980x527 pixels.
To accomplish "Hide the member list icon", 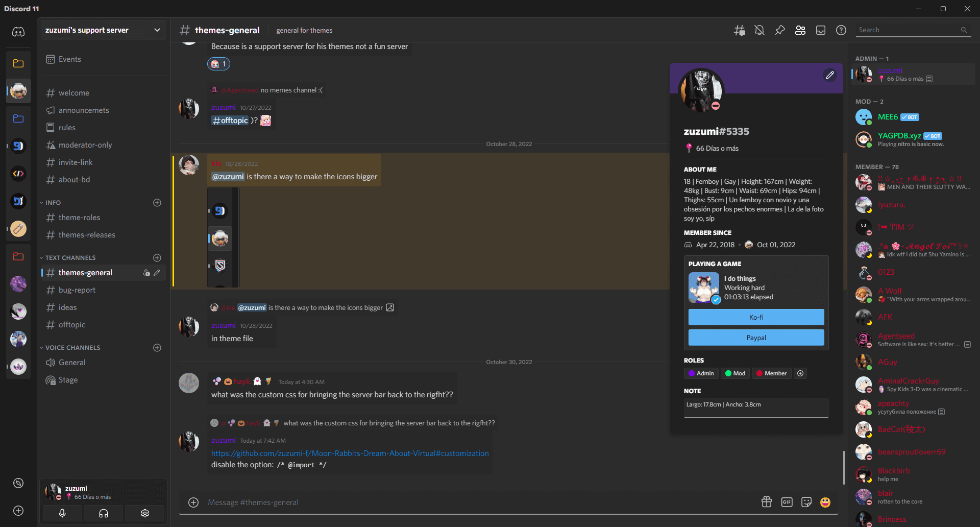I will pos(800,31).
